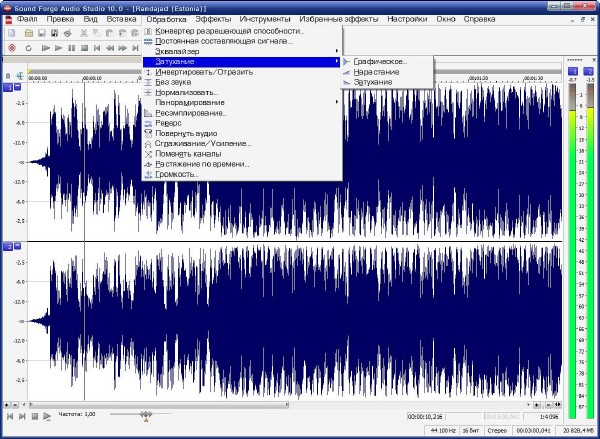Screen dimensions: 600x439
Task: Choose Нормализовать from the Обработка menu
Action: click(x=186, y=92)
